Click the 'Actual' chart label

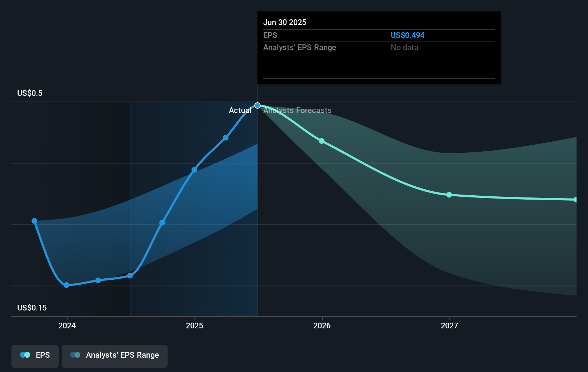(240, 111)
